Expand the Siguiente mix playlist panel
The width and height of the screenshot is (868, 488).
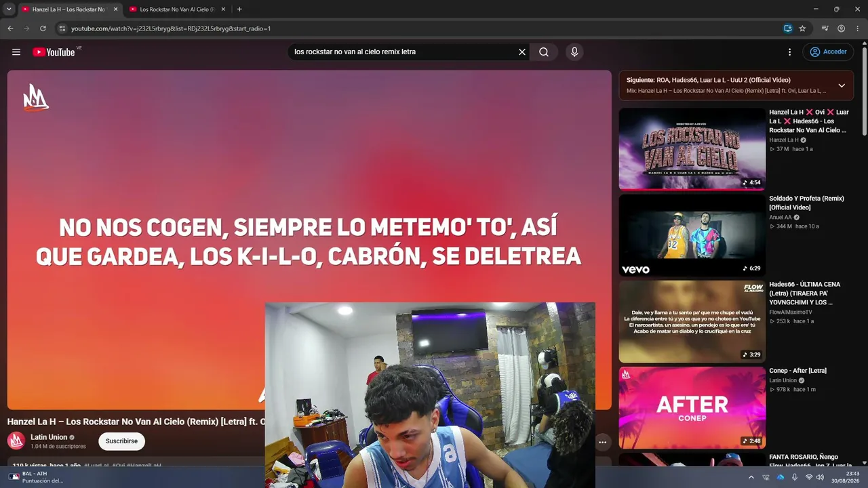point(842,85)
